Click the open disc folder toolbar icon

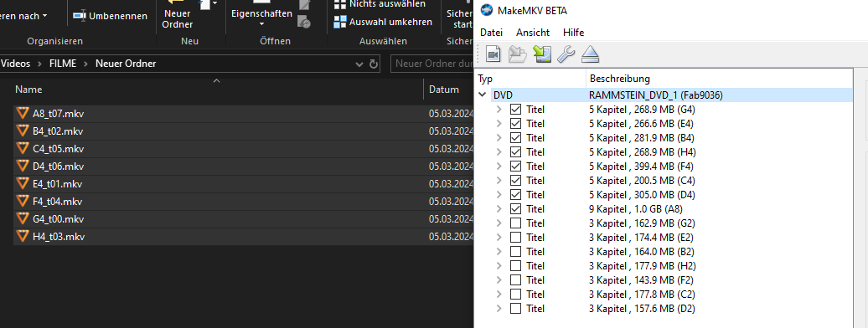click(x=517, y=54)
